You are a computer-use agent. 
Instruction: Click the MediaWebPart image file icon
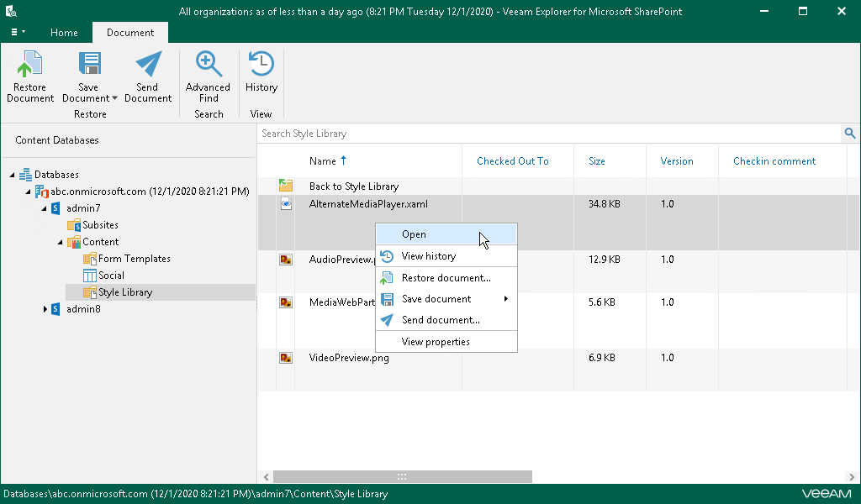[x=286, y=302]
